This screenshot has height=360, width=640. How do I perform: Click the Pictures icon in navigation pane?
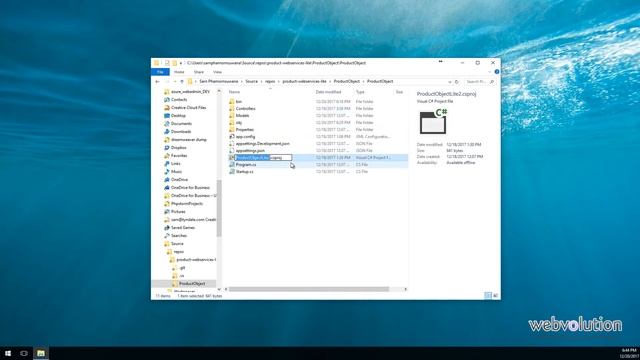click(167, 212)
